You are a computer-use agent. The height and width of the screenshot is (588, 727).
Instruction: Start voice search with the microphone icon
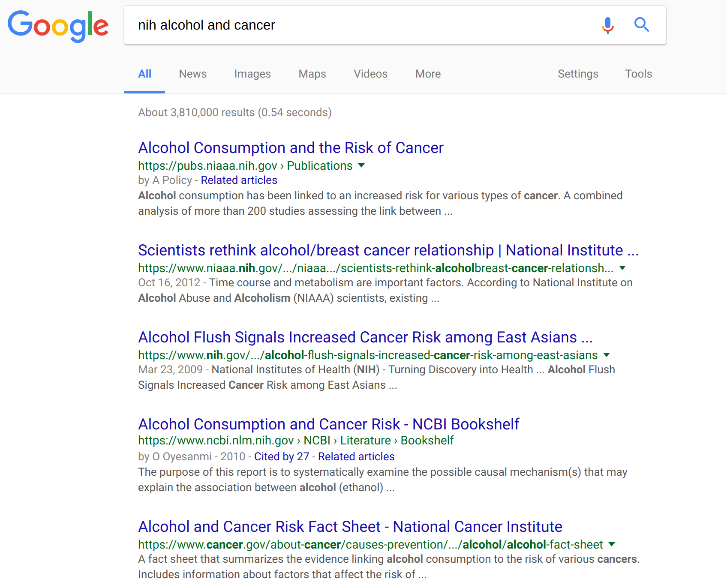[x=607, y=25]
